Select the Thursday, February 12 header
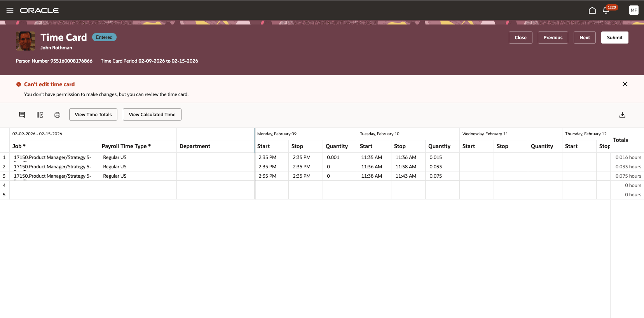644x318 pixels. [x=586, y=134]
